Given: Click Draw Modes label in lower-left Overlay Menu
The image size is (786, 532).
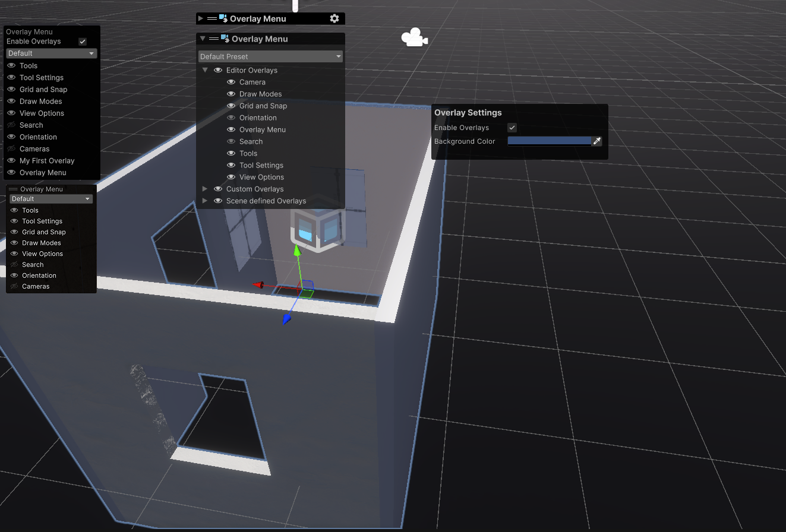Looking at the screenshot, I should [42, 243].
